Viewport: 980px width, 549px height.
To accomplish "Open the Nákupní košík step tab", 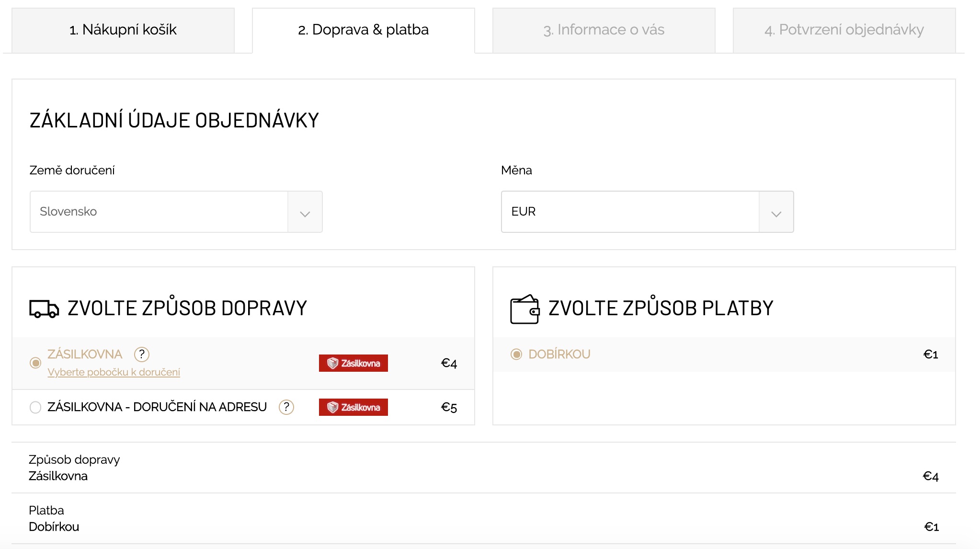I will [x=123, y=30].
